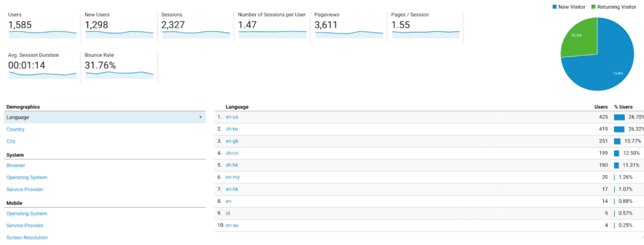Open Service Provider under System
644x245 pixels.
point(25,189)
